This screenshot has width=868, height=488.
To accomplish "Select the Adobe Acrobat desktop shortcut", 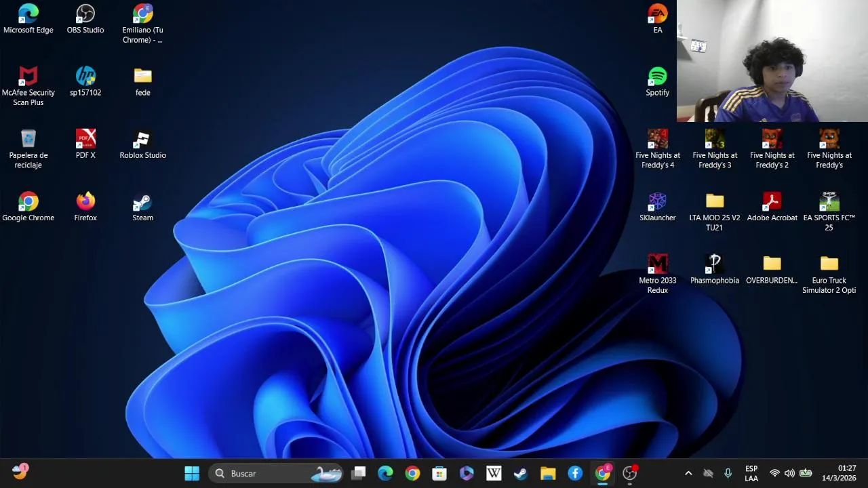I will pyautogui.click(x=772, y=207).
